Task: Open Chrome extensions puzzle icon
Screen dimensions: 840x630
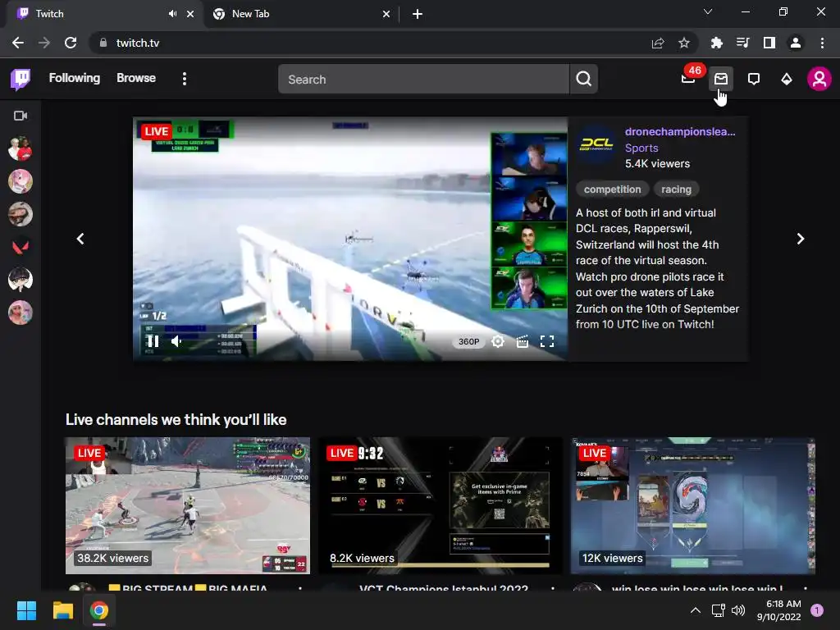Action: 716,43
